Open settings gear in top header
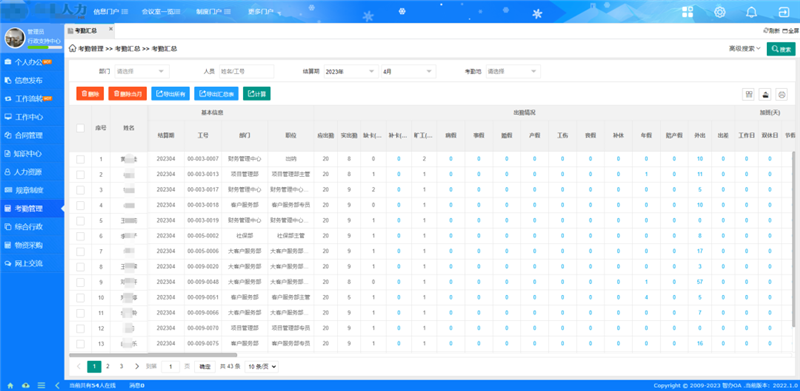Screen dimensions: 800x391 pyautogui.click(x=719, y=12)
